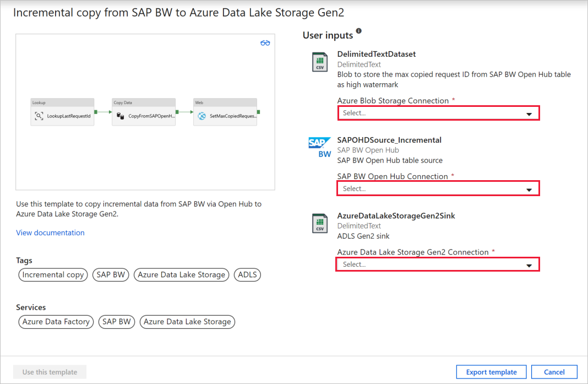Viewport: 588px width, 384px height.
Task: Click the Copy Data activity icon in CopyFromSAPOpenHub
Action: 119,115
